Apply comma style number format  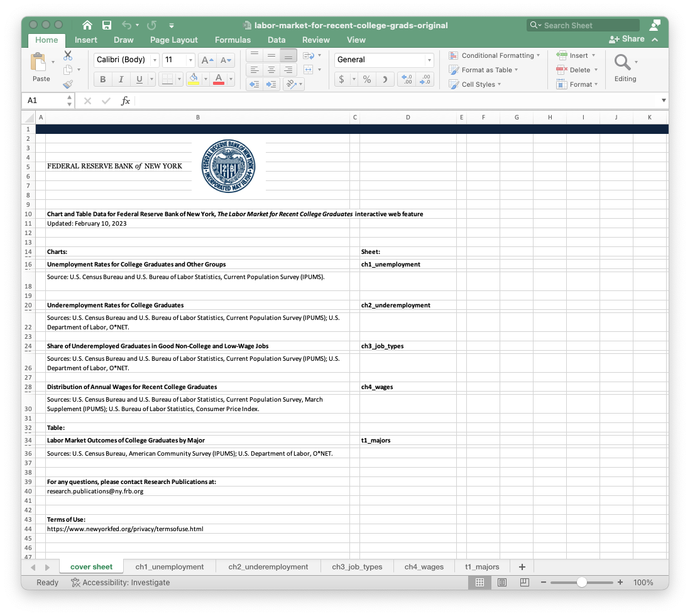click(385, 79)
